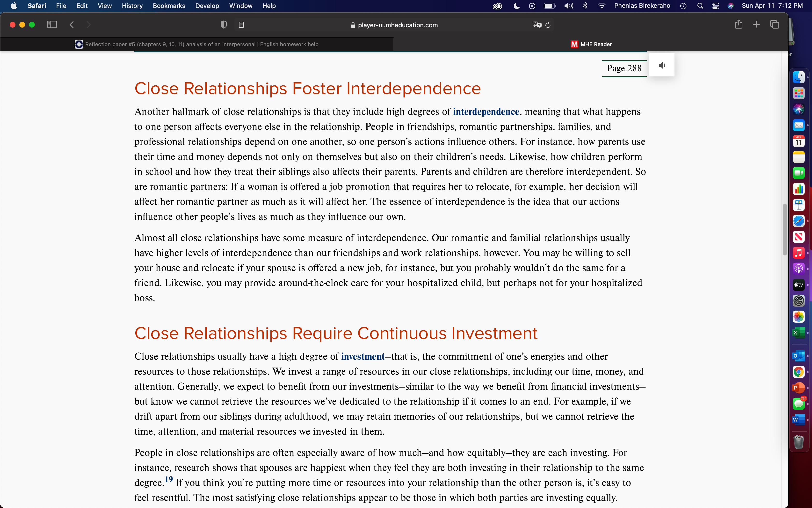Open Apple TV from the Dock
This screenshot has height=508, width=812.
coord(798,285)
